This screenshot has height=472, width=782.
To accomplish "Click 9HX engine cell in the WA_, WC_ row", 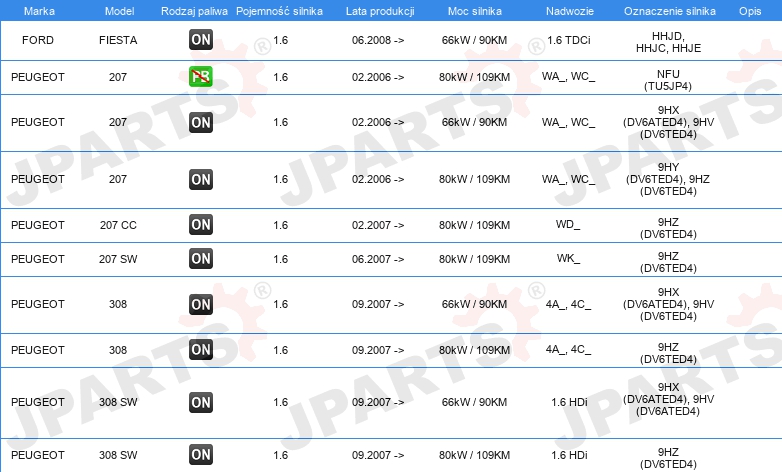I will click(668, 122).
